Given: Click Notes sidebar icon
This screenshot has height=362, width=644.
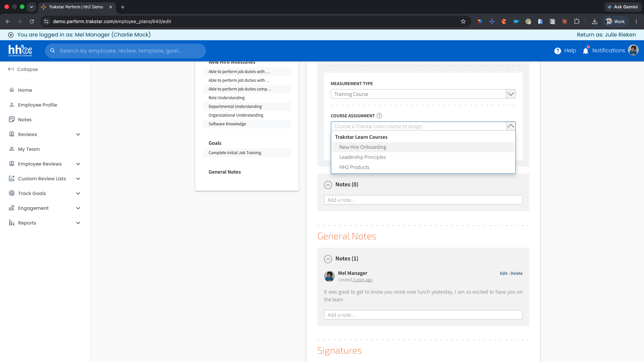Looking at the screenshot, I should pos(12,119).
